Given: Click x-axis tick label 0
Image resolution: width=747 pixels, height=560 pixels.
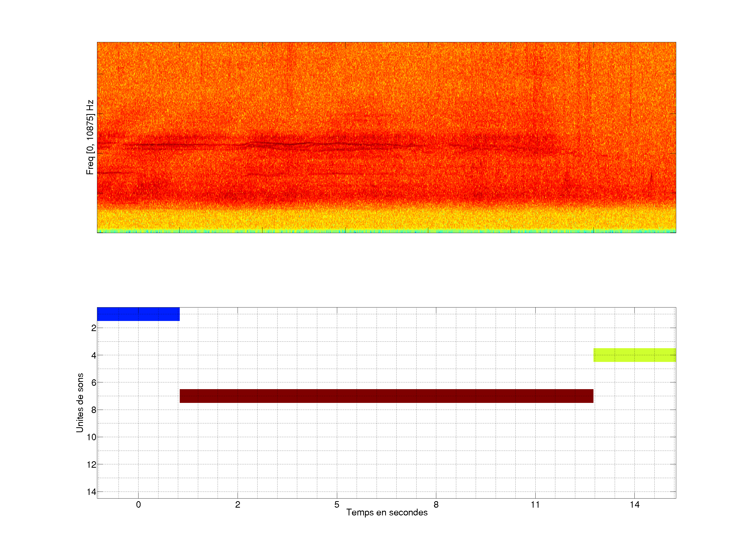Looking at the screenshot, I should click(138, 505).
